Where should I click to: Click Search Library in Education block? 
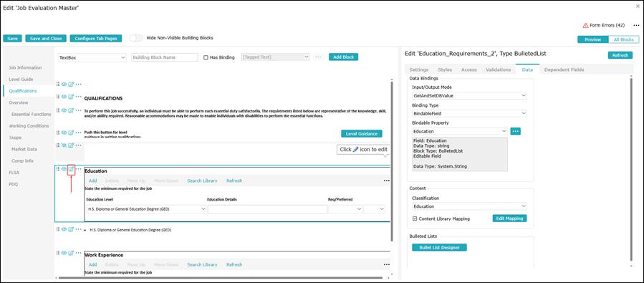point(202,181)
